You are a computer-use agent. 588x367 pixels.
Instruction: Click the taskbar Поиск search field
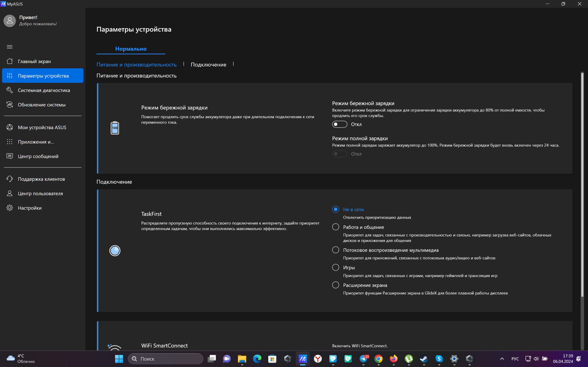pos(166,359)
